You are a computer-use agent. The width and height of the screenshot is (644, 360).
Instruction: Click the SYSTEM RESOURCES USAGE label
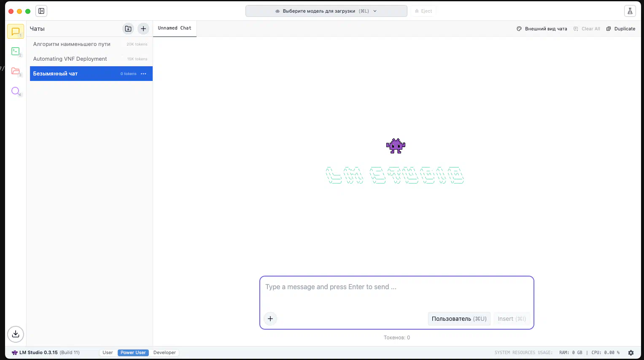pyautogui.click(x=523, y=353)
